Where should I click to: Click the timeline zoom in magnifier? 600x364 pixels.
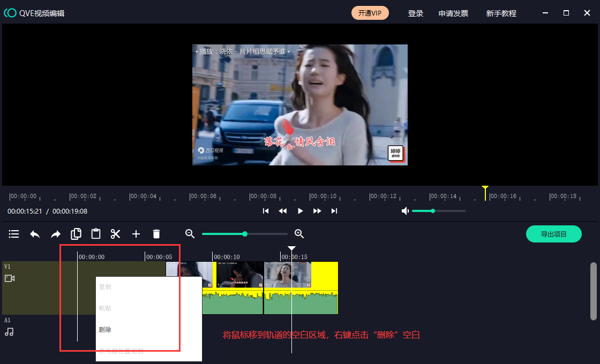point(299,234)
